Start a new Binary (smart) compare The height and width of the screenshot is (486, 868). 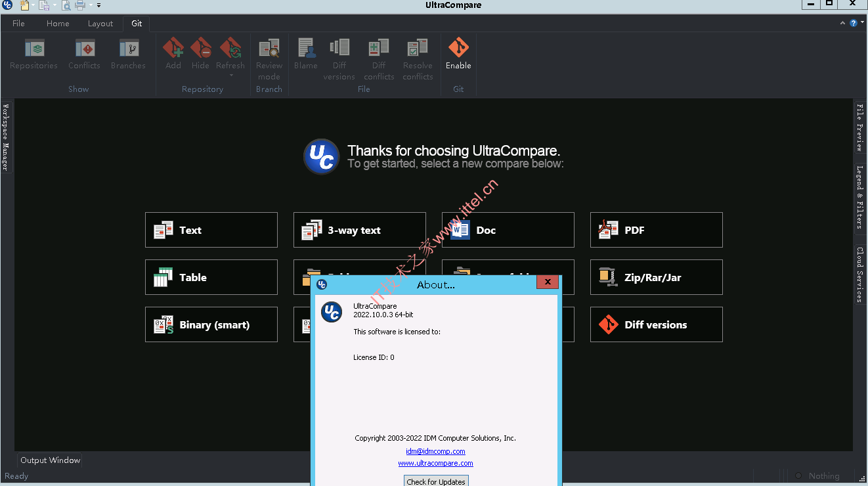tap(211, 324)
